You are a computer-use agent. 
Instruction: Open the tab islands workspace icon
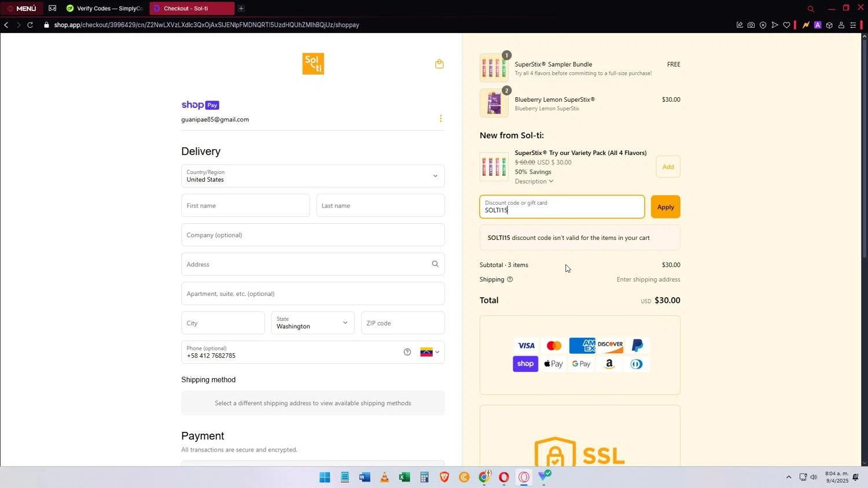(52, 8)
